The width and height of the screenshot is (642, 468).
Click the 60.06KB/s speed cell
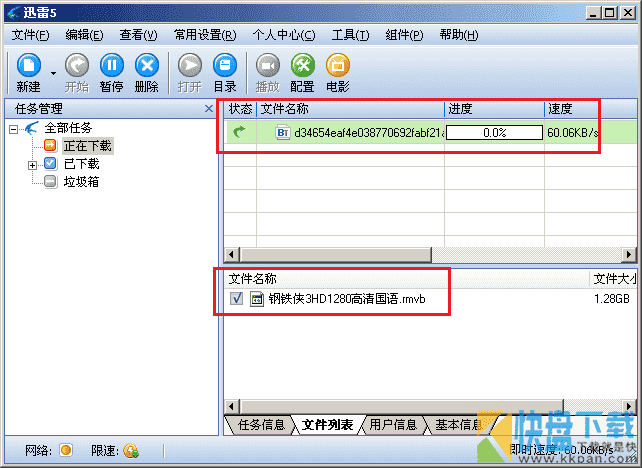[573, 133]
